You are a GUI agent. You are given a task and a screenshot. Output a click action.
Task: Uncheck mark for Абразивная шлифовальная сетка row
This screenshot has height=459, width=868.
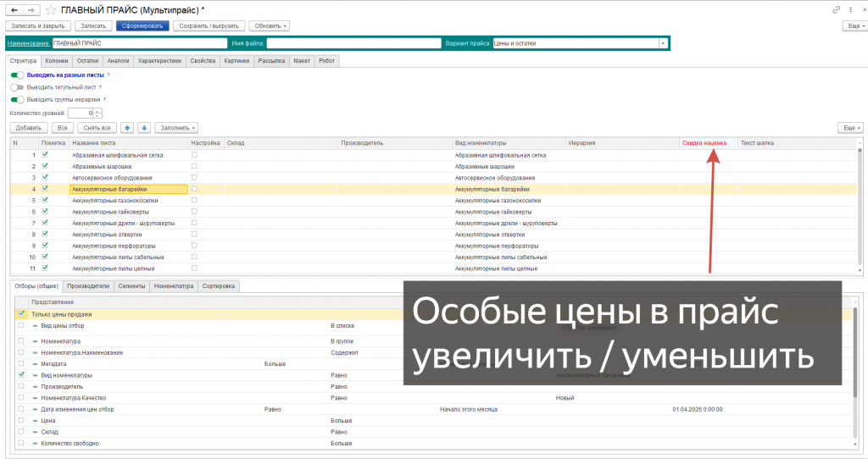coord(45,155)
